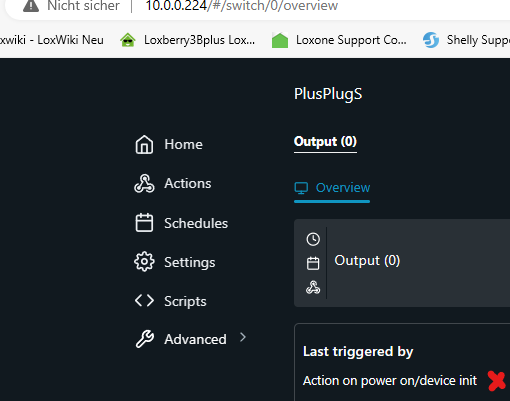Image resolution: width=510 pixels, height=401 pixels.
Task: Click the Schedules calendar icon in sidebar
Action: coord(144,223)
